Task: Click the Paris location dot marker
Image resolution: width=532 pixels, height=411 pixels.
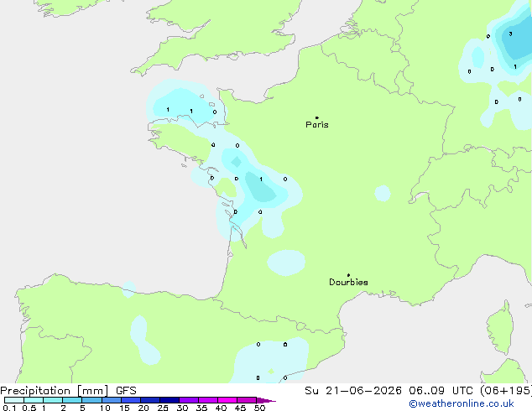Action: click(x=317, y=117)
